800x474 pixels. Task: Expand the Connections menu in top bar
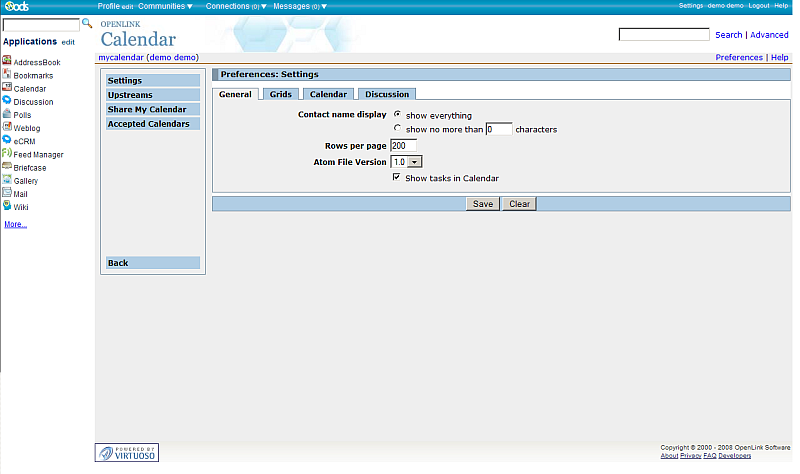236,6
